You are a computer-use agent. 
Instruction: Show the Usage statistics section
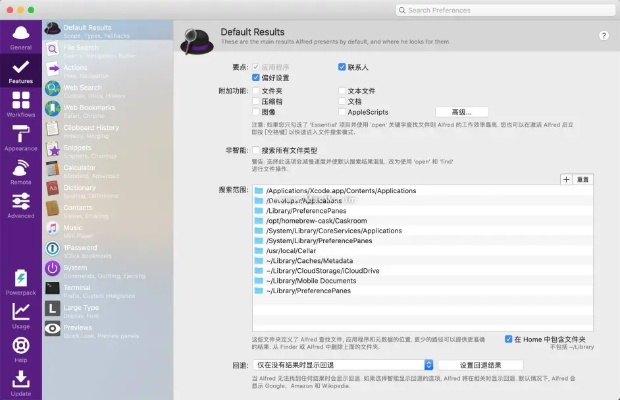(20, 315)
